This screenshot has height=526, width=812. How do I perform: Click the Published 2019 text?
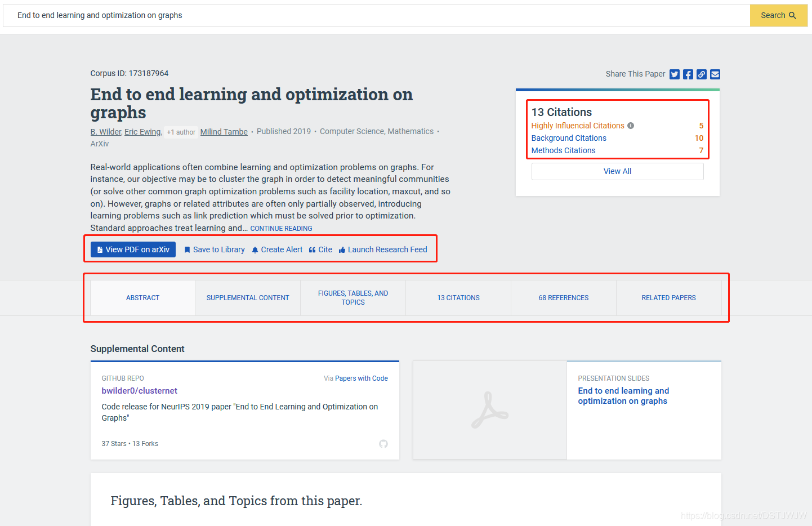[284, 131]
